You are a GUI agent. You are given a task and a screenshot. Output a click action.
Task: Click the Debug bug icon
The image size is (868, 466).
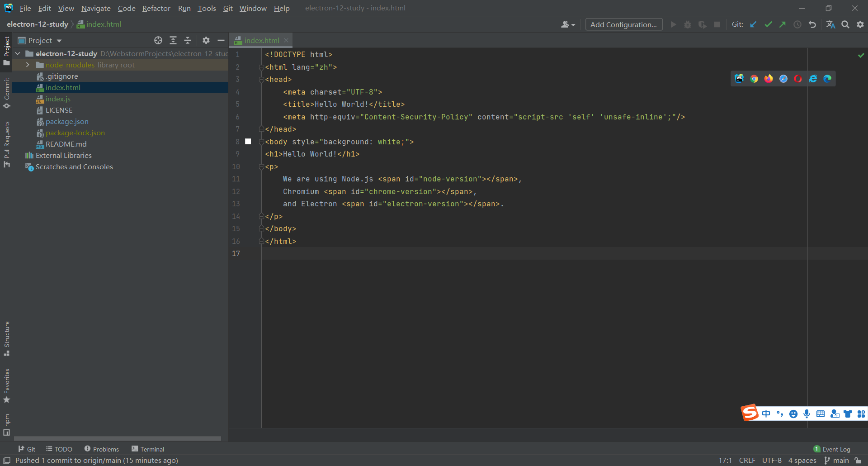[688, 24]
